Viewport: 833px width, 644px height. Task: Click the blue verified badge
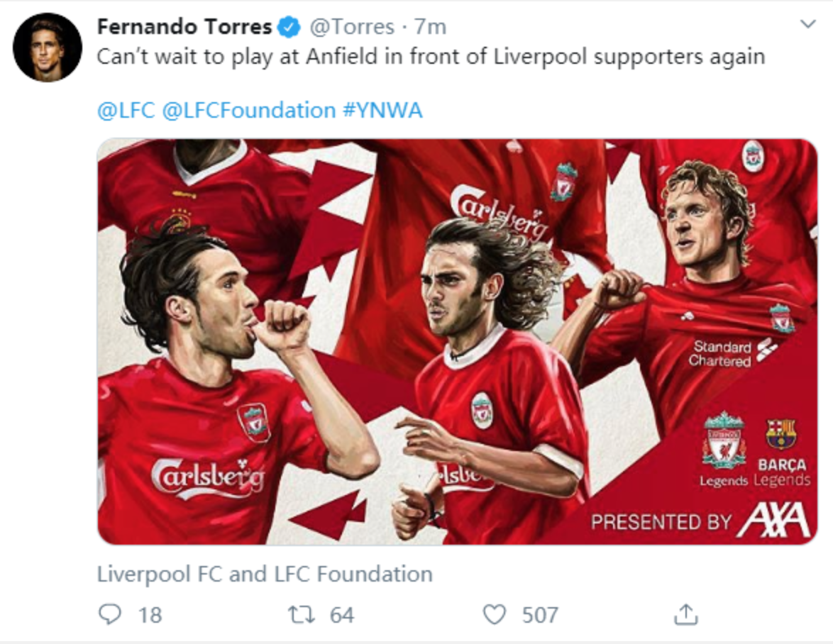coord(287,28)
